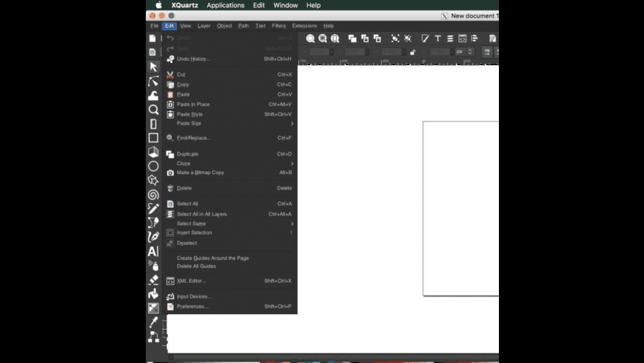Choose Cut from Edit menu
The width and height of the screenshot is (644, 363).
(229, 74)
